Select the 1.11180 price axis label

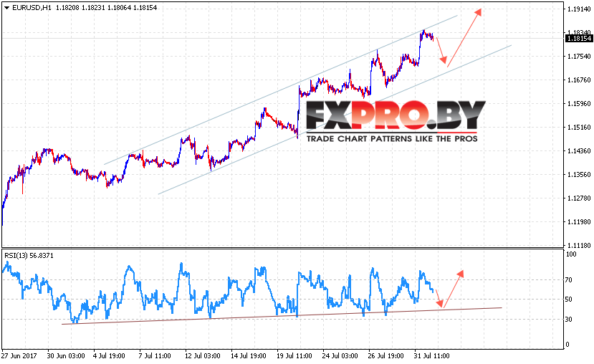pyautogui.click(x=579, y=246)
